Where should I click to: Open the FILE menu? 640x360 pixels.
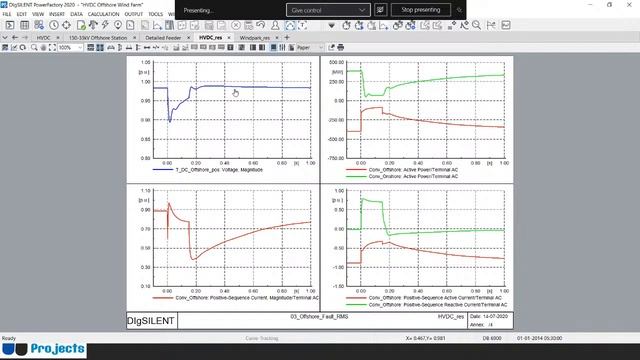pyautogui.click(x=7, y=14)
